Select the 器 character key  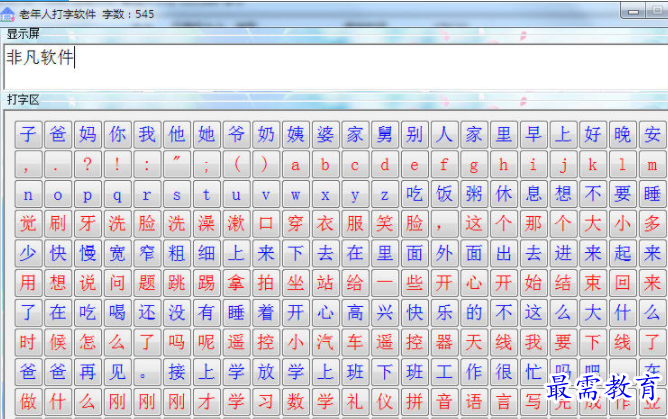coord(444,342)
